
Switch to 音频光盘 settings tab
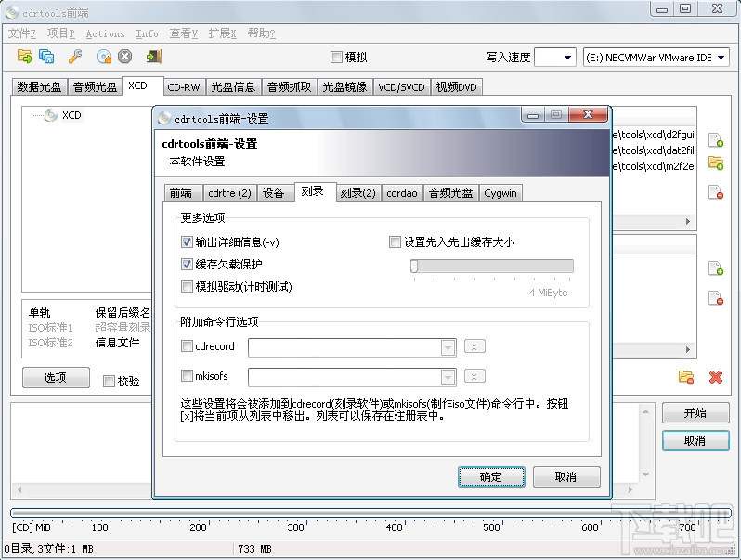click(451, 193)
